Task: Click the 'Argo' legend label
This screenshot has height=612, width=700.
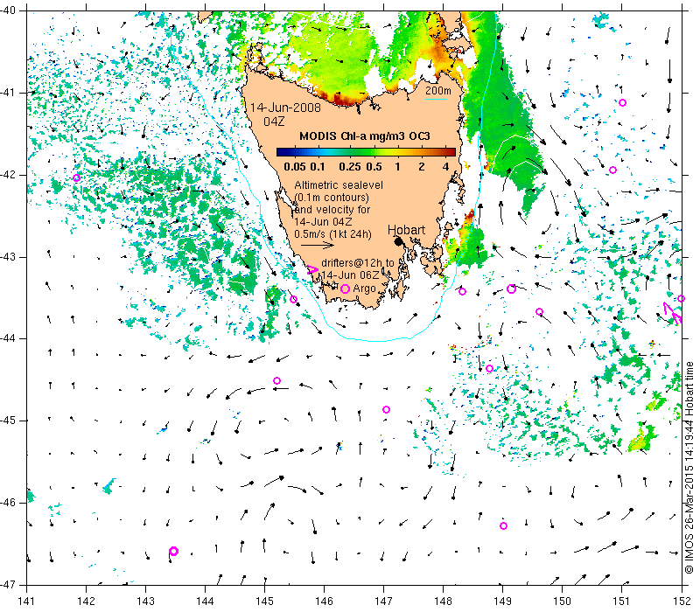Action: [x=364, y=289]
